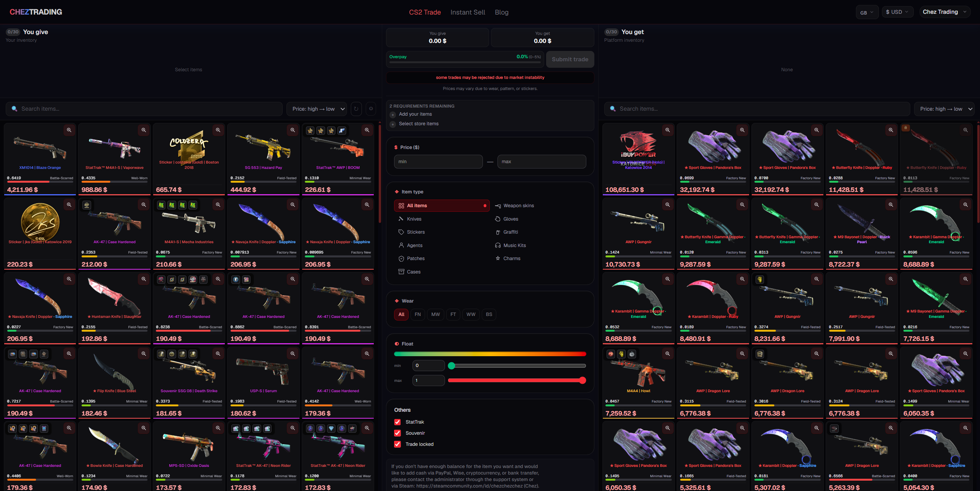Viewport: 980px width, 491px height.
Task: Zoom into Huntsman Knife Slaughter
Action: [144, 279]
